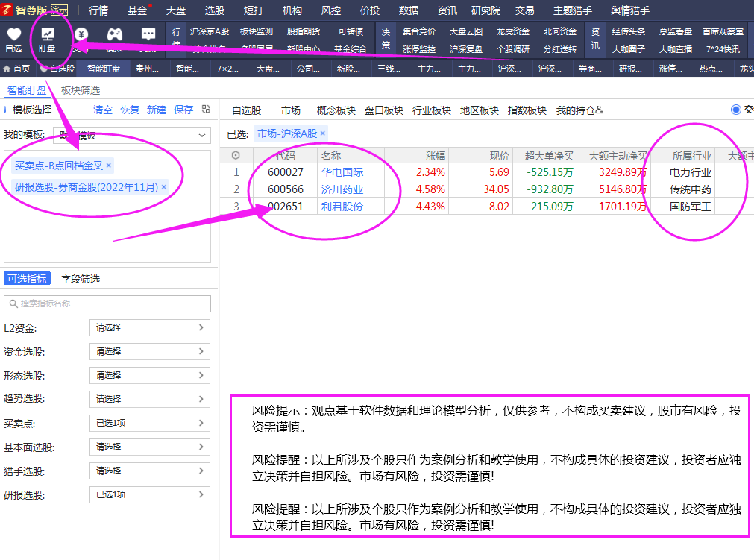Click the yen coin icon in the toolbar
The image size is (754, 560).
tap(81, 34)
